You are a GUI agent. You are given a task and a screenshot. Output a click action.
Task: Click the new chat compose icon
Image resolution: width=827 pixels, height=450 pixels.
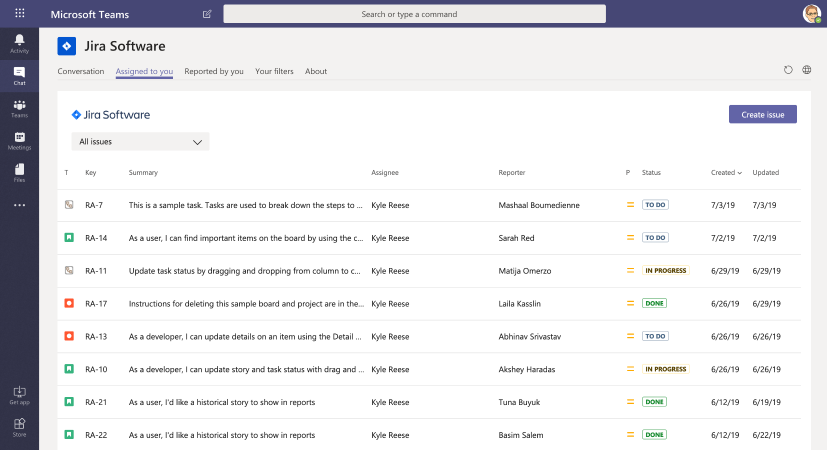pos(207,14)
